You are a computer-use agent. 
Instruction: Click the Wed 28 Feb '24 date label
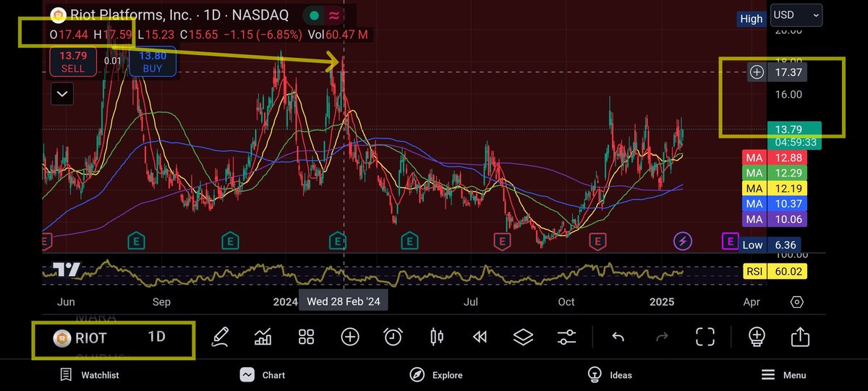[x=343, y=300]
